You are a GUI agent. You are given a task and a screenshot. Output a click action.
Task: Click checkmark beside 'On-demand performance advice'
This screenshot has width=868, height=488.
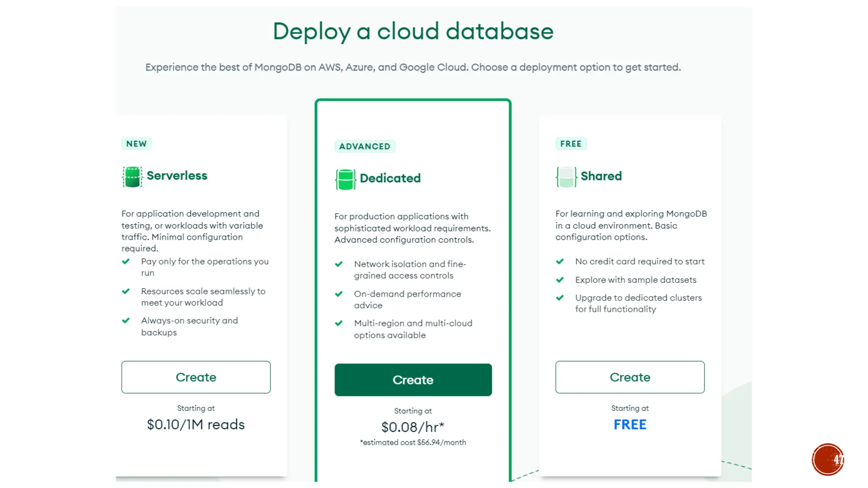point(339,294)
